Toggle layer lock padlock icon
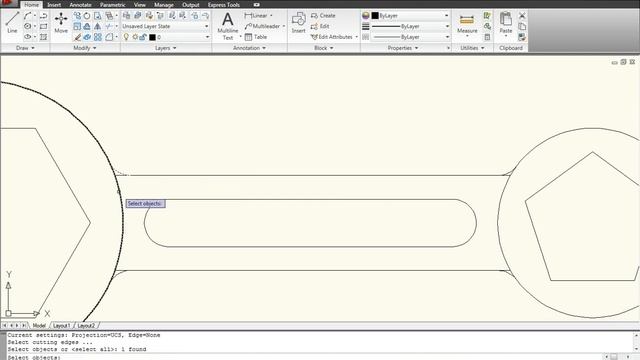Image resolution: width=640 pixels, height=360 pixels. 143,37
